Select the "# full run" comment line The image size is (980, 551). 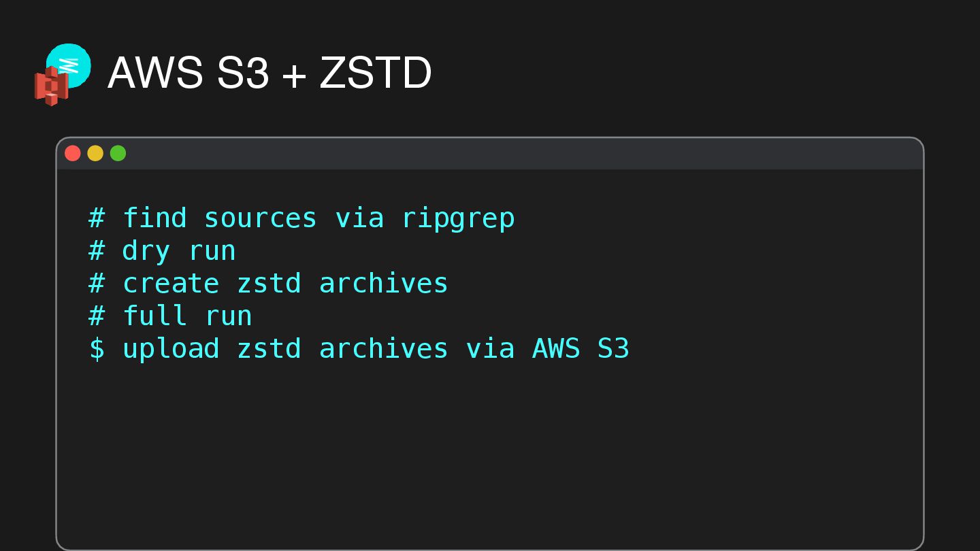pos(170,316)
